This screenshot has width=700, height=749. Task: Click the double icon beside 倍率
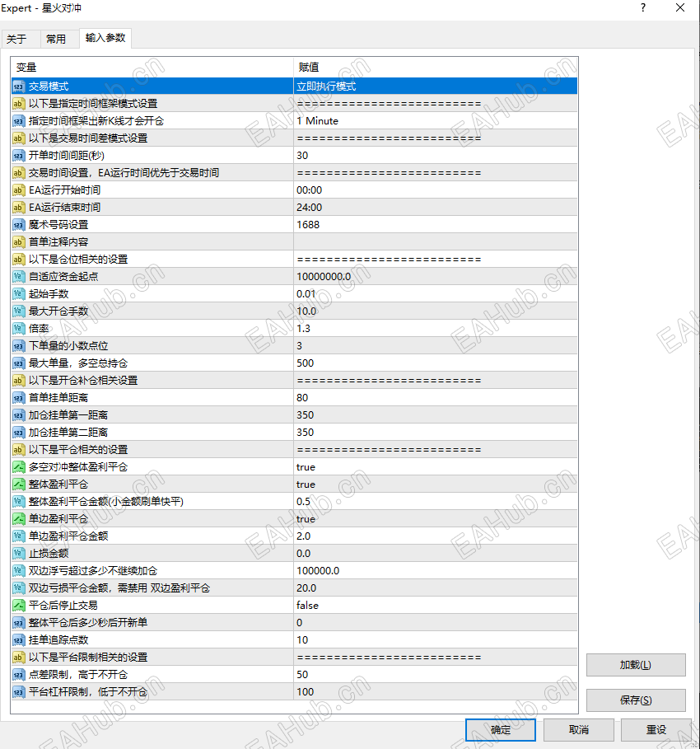(18, 329)
